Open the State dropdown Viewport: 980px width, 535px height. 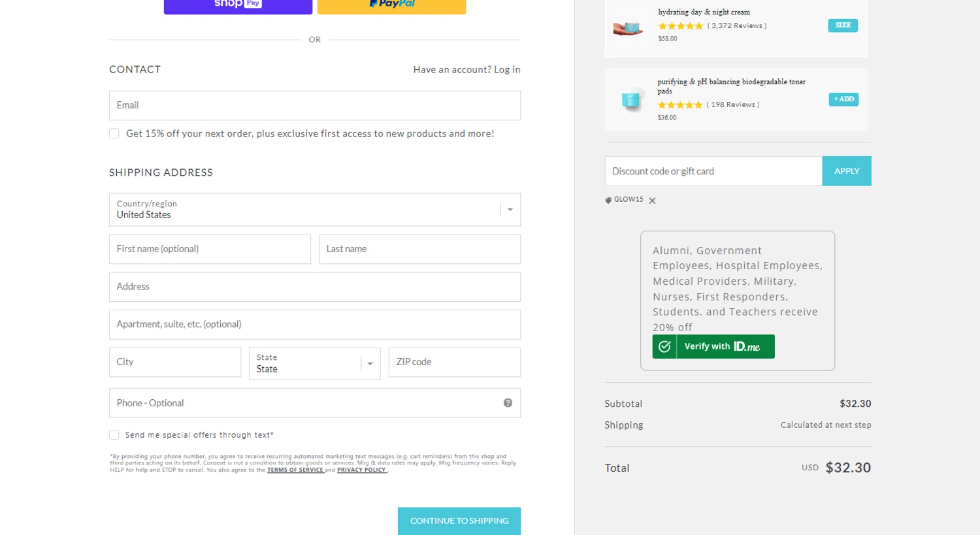pyautogui.click(x=315, y=363)
